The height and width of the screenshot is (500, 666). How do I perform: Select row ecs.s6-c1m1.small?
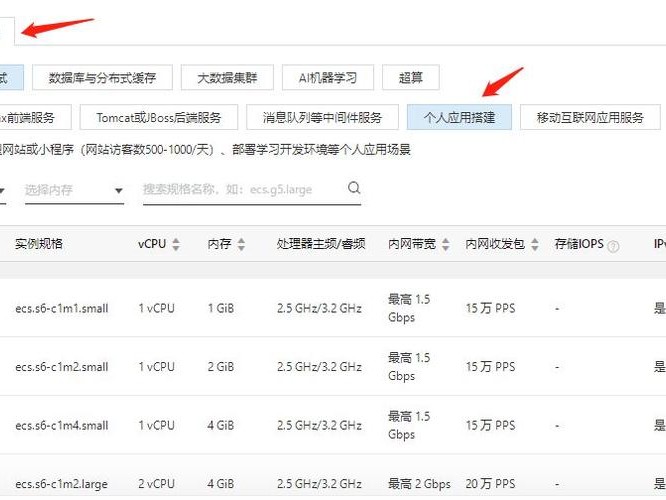coord(333,308)
